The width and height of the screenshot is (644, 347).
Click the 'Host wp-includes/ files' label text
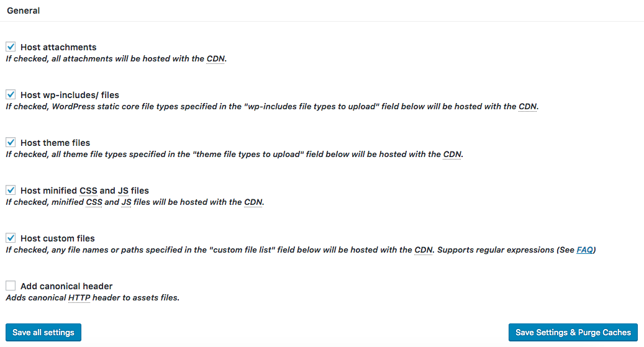(70, 95)
